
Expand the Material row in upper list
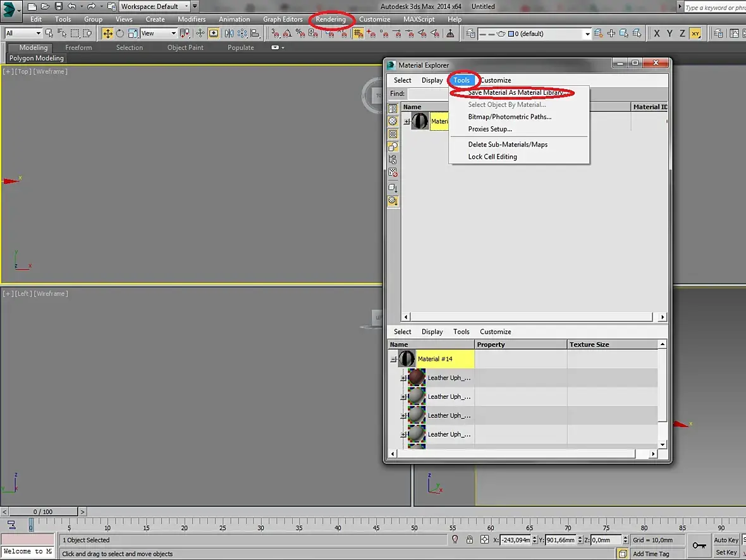coord(407,122)
